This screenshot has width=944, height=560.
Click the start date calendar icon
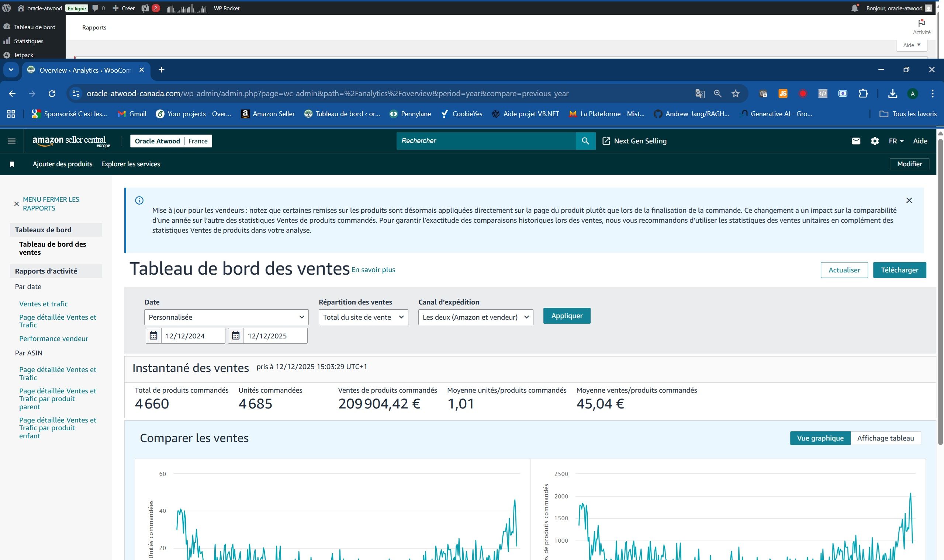pos(153,335)
